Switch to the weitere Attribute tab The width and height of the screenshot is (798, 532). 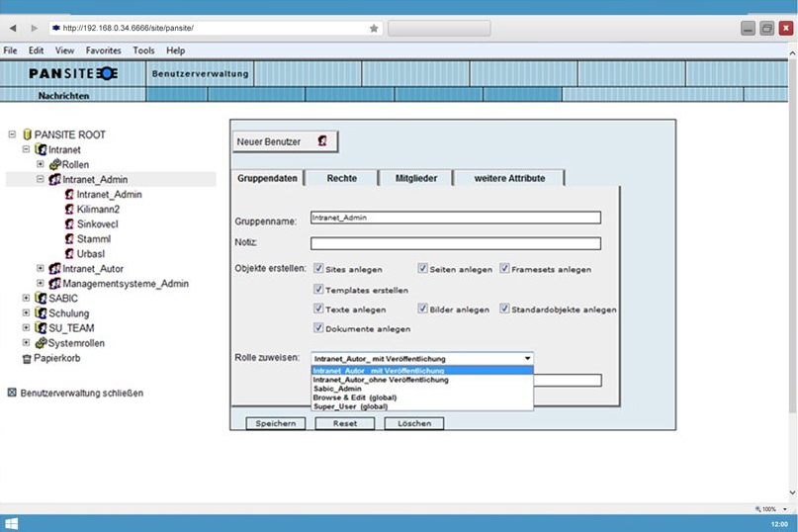pyautogui.click(x=509, y=178)
